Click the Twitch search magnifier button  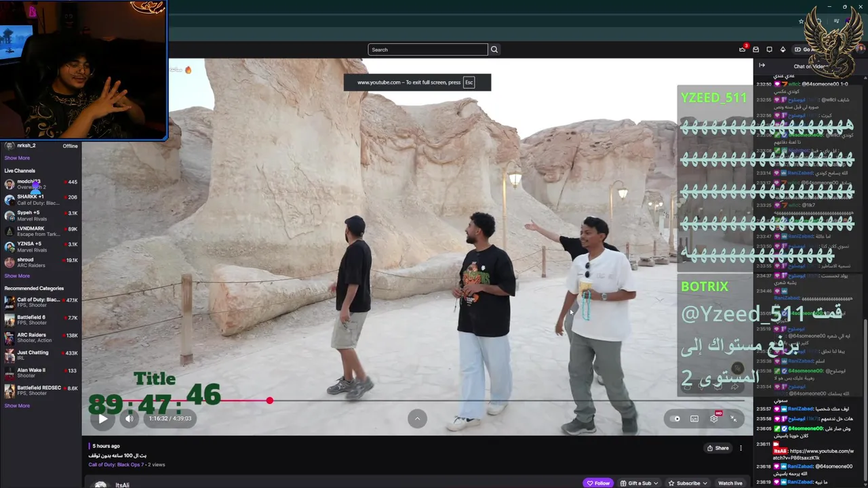(494, 49)
